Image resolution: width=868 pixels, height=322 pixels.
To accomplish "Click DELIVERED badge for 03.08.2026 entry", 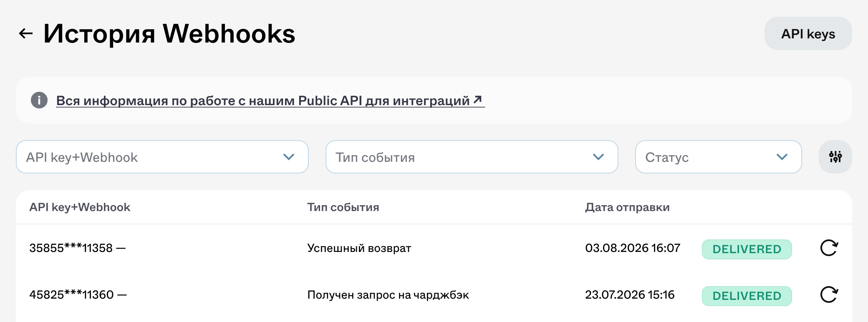I will 747,249.
